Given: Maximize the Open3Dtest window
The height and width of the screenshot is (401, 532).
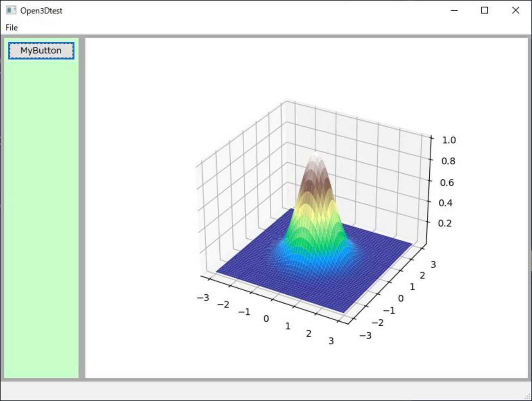Looking at the screenshot, I should click(485, 10).
